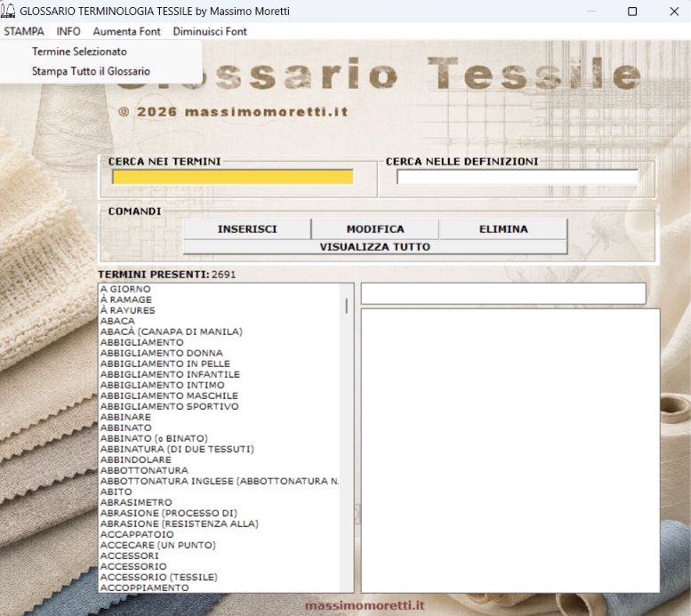
Task: Click the terms list scrollbar thumb
Action: tap(346, 306)
